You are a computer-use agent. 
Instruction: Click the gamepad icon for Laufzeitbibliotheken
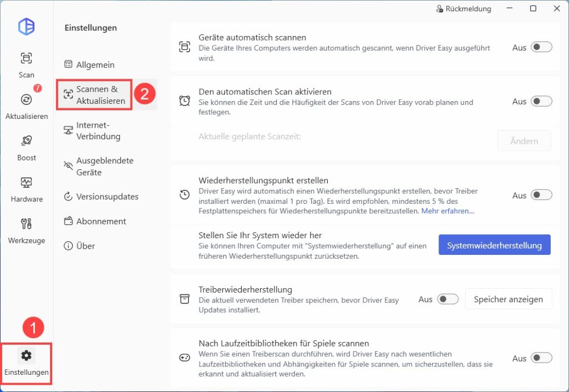point(184,358)
